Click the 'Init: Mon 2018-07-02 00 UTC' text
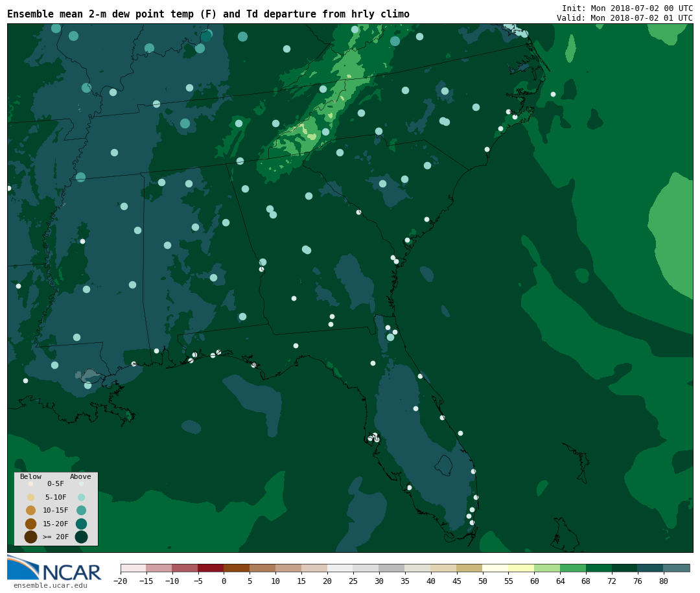 pyautogui.click(x=627, y=8)
